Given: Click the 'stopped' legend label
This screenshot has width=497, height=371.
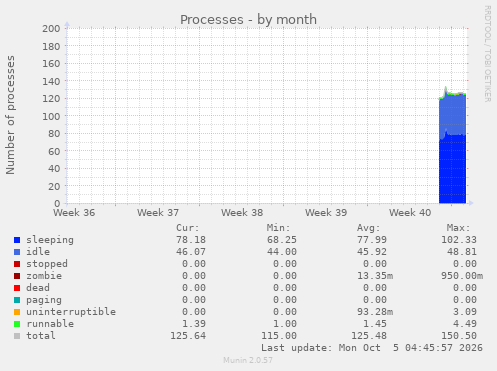Looking at the screenshot, I should 47,264.
